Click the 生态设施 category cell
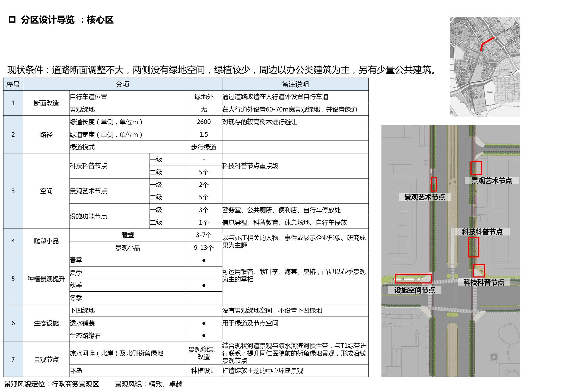This screenshot has width=573, height=392. (x=46, y=323)
